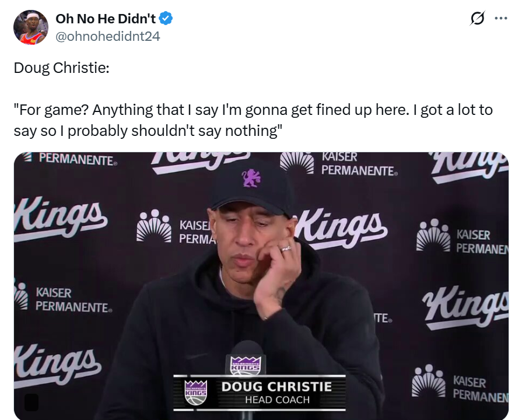Screen dimensions: 515x420
Task: Click the "HEAD COACH" caption text
Action: (x=277, y=400)
